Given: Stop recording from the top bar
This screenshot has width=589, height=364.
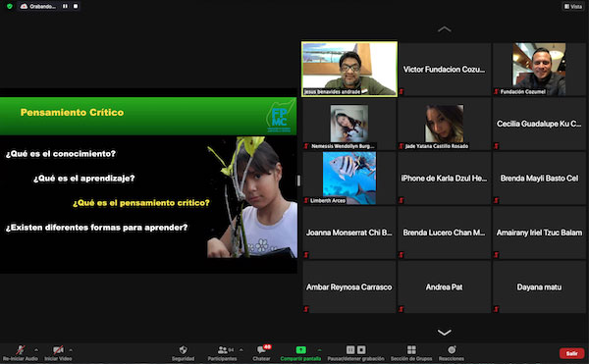Looking at the screenshot, I should 76,7.
